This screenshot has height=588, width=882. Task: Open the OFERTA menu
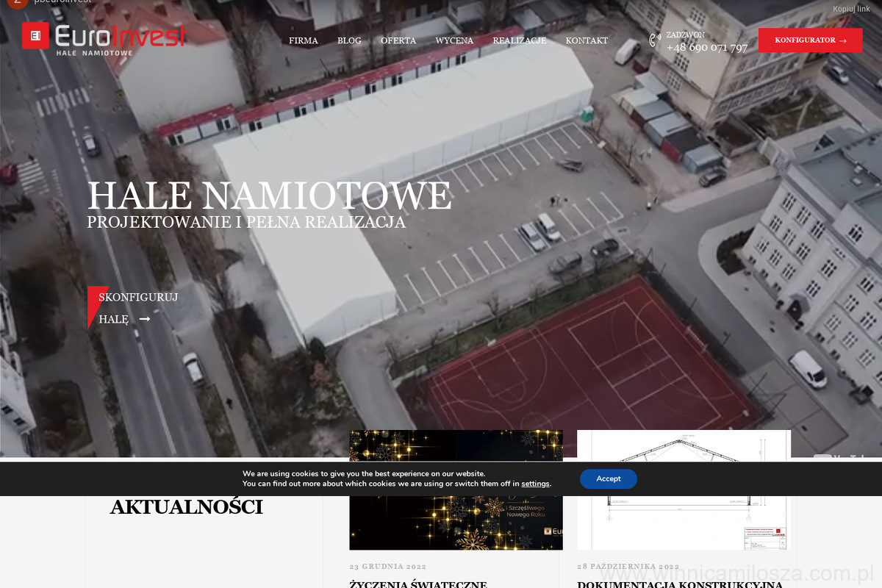pos(398,41)
